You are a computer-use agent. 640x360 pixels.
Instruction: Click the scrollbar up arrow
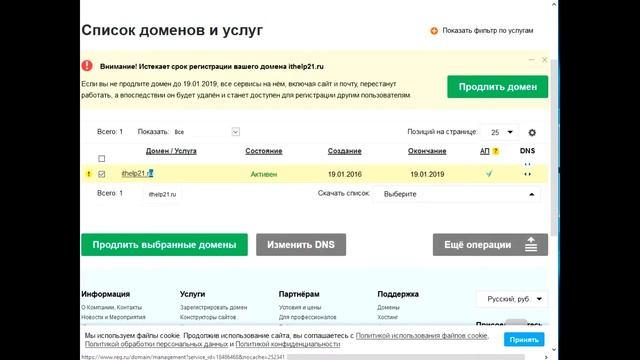point(554,4)
